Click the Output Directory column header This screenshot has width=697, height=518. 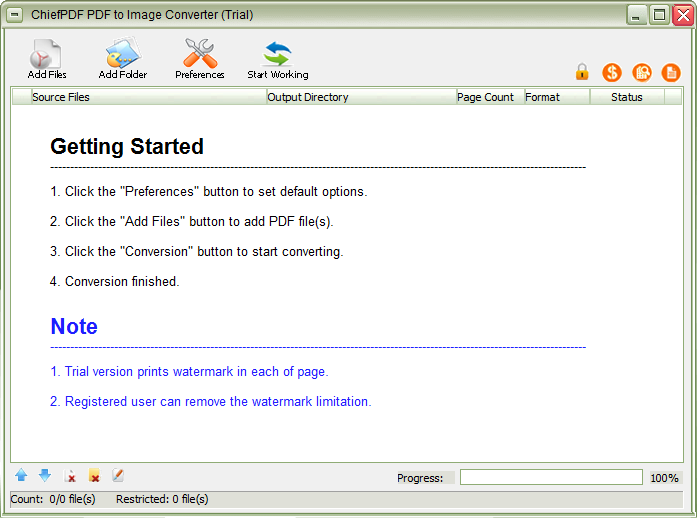(361, 97)
